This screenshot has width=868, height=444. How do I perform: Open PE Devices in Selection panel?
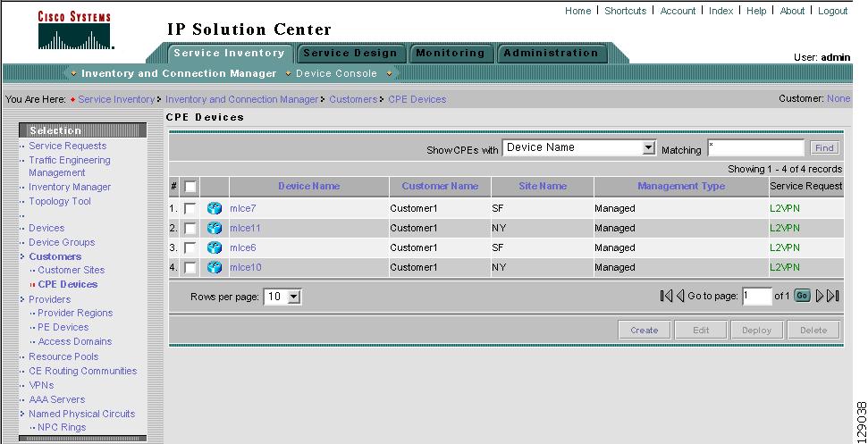point(63,327)
